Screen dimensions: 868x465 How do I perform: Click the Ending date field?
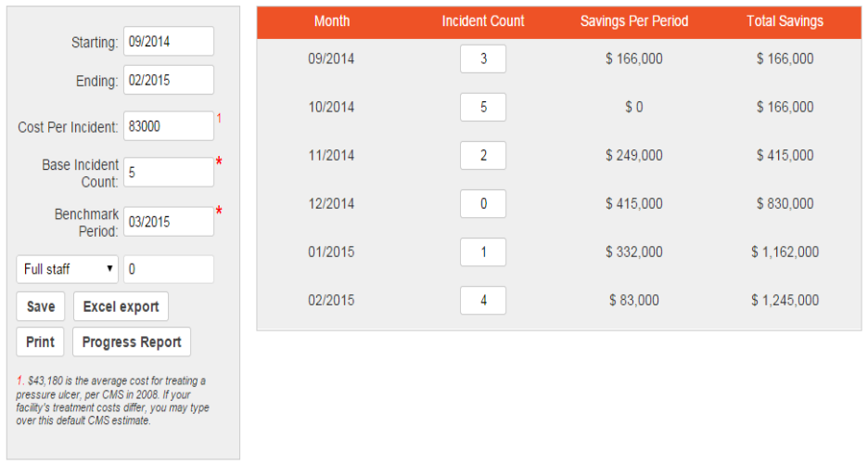(169, 80)
